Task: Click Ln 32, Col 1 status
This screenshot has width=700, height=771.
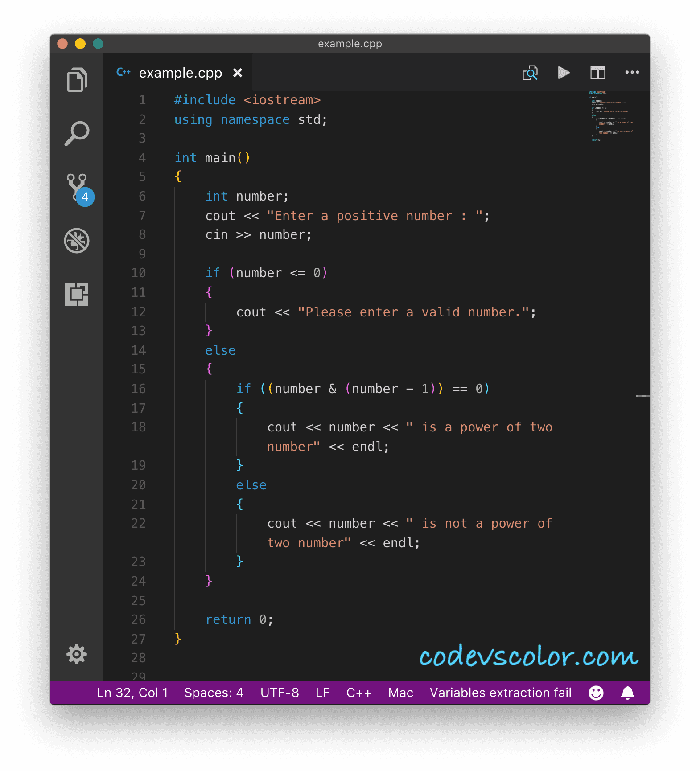Action: click(x=132, y=693)
